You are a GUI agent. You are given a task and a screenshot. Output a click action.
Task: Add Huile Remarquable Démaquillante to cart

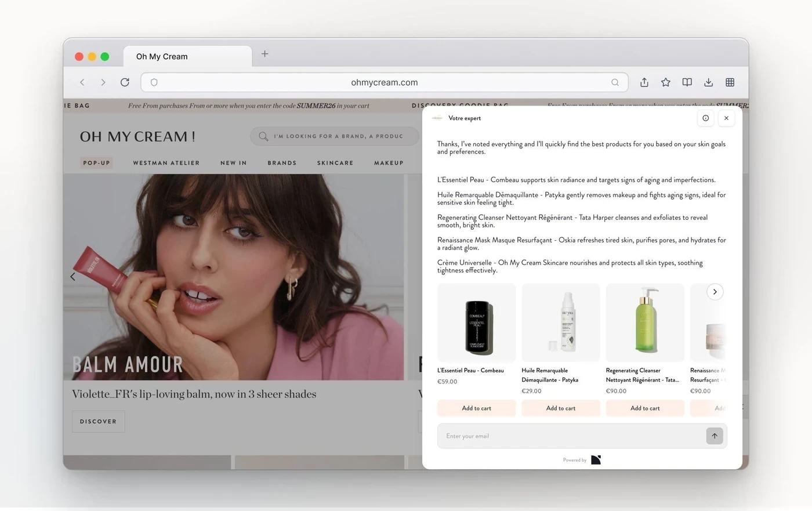561,408
